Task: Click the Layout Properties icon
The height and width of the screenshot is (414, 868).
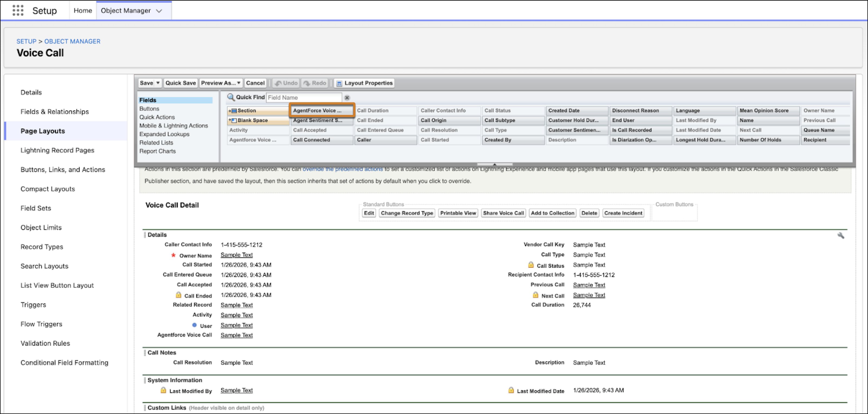Action: tap(339, 83)
